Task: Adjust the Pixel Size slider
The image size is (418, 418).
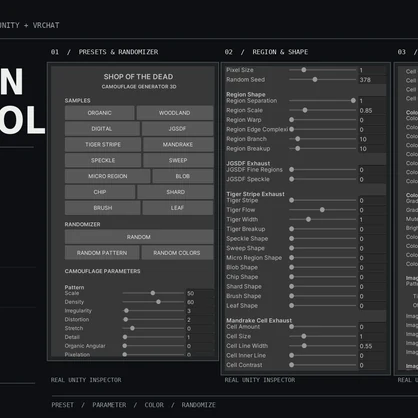Action: (x=323, y=70)
